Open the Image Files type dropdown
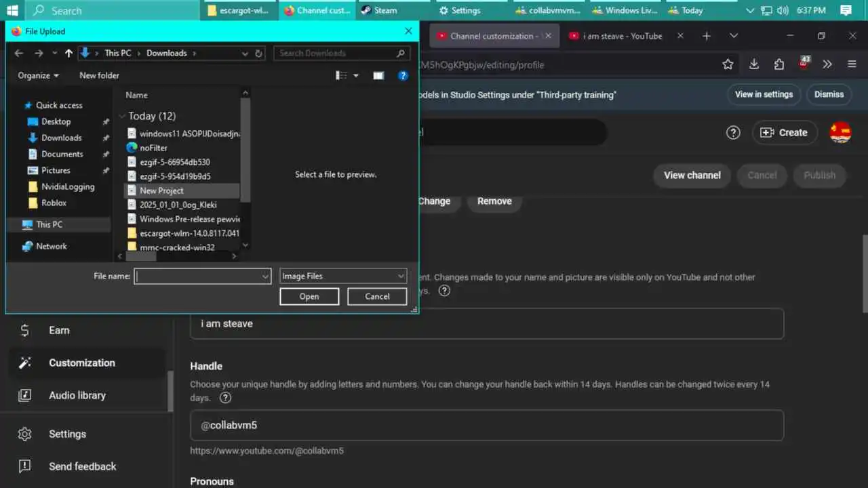 pyautogui.click(x=343, y=276)
